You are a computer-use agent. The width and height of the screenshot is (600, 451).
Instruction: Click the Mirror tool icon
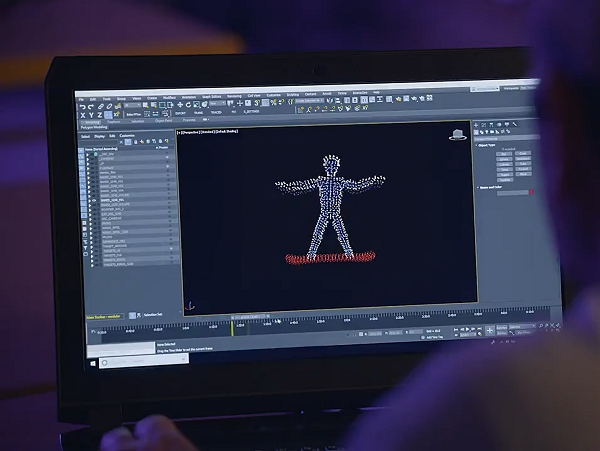330,100
